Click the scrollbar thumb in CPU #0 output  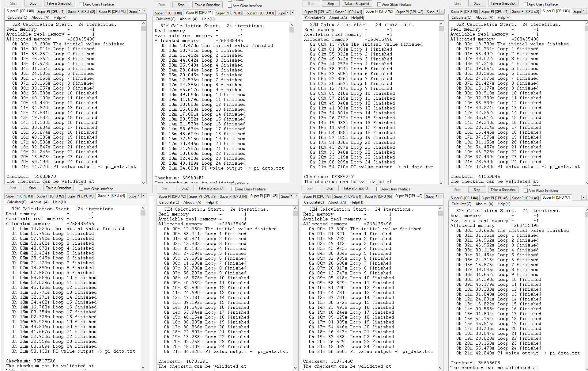point(143,28)
